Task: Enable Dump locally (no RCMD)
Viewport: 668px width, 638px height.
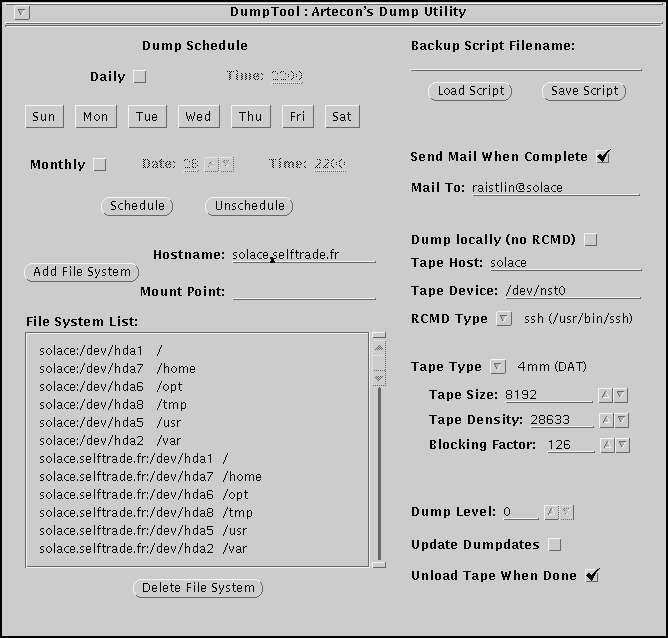Action: point(590,239)
